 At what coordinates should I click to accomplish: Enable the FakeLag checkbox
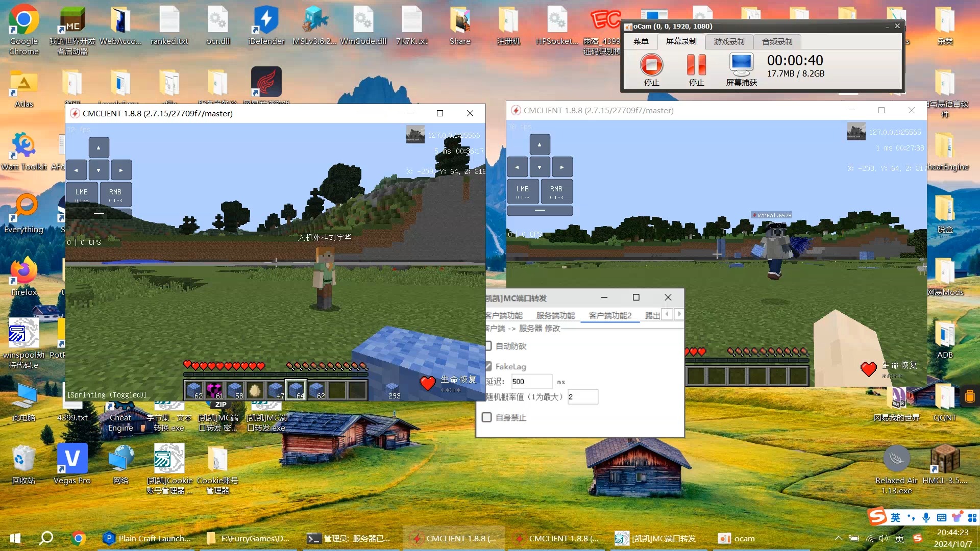click(487, 366)
